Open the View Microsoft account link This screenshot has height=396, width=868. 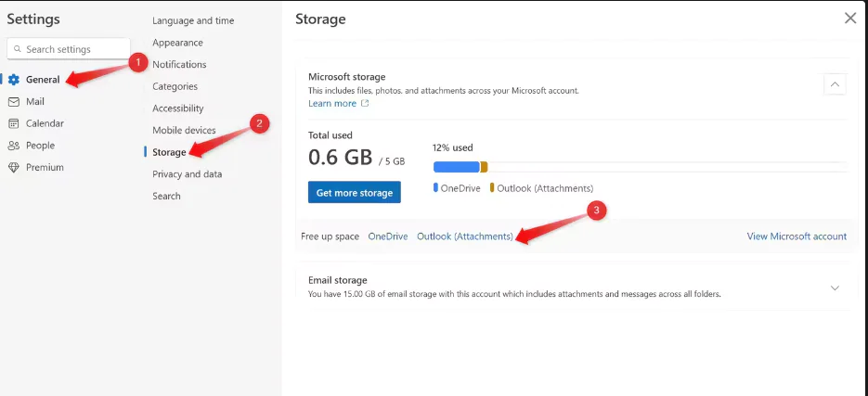tap(797, 236)
